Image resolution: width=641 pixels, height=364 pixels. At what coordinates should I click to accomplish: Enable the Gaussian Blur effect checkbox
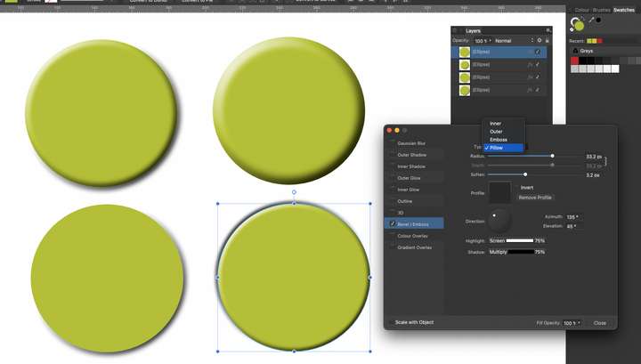[x=393, y=143]
